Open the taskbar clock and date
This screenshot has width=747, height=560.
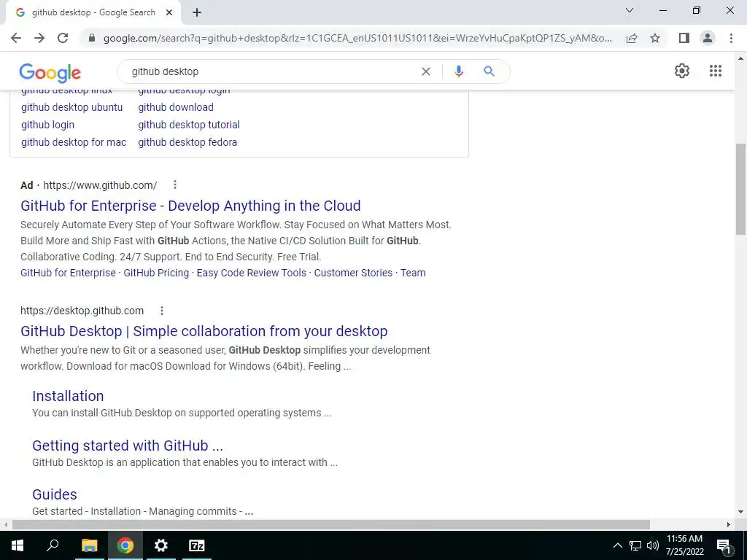tap(684, 545)
